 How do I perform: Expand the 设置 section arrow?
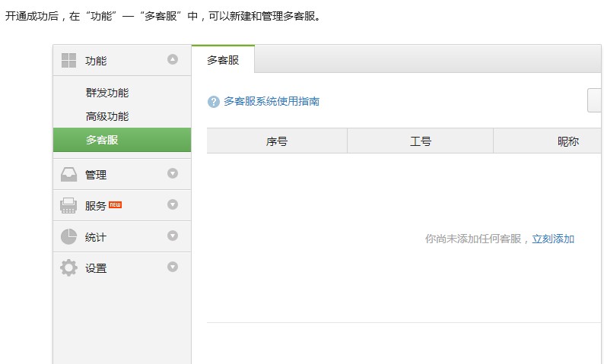(x=173, y=267)
